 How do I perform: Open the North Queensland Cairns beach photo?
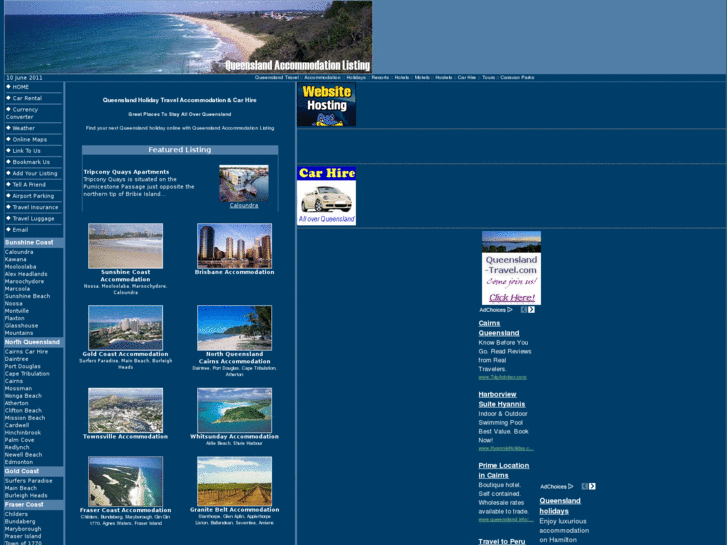(x=235, y=327)
